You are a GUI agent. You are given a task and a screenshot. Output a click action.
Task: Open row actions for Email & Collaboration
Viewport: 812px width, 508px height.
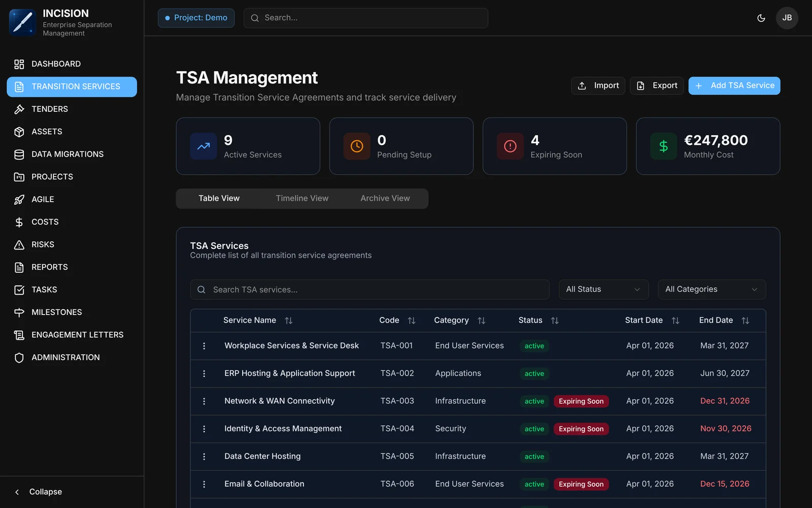[x=204, y=485]
